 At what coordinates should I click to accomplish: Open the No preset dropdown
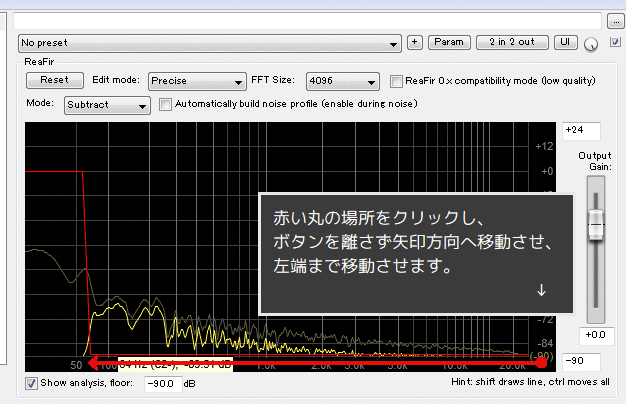(210, 43)
